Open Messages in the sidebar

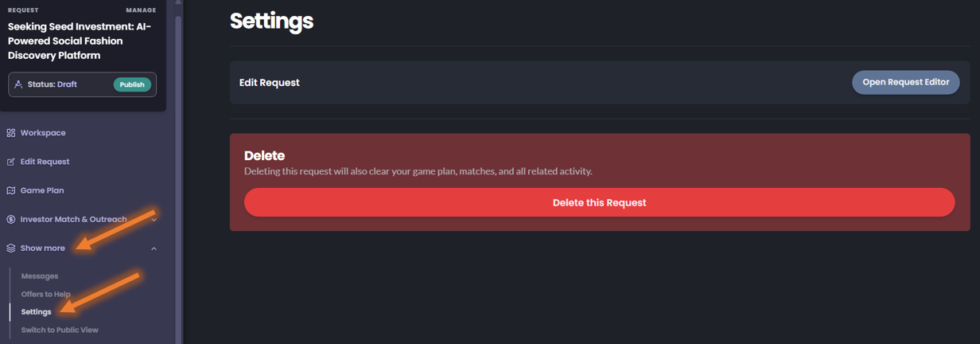[40, 276]
